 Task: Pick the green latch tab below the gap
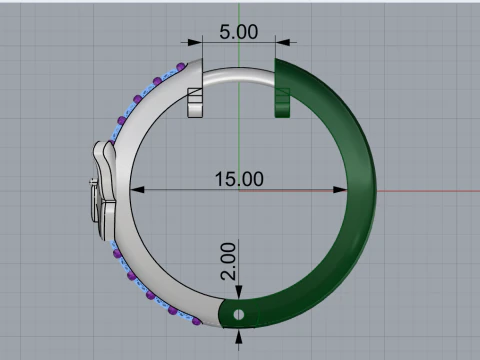(x=282, y=103)
